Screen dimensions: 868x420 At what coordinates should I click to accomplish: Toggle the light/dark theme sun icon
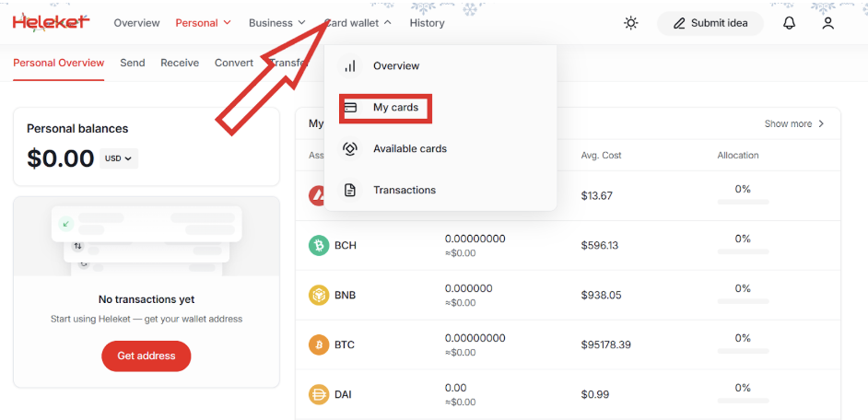(x=631, y=23)
